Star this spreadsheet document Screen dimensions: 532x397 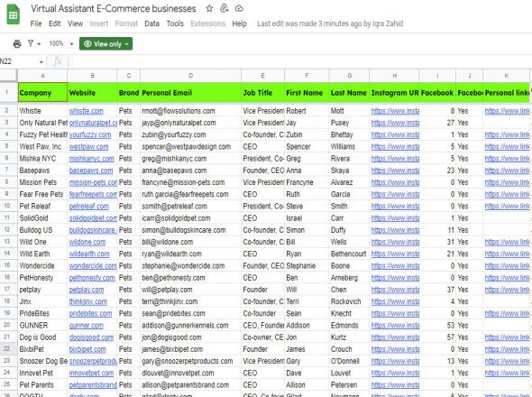(x=209, y=8)
